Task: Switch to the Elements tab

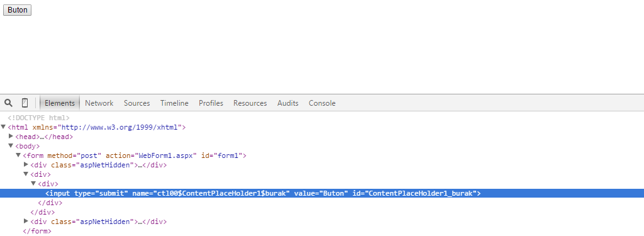Action: (x=60, y=103)
